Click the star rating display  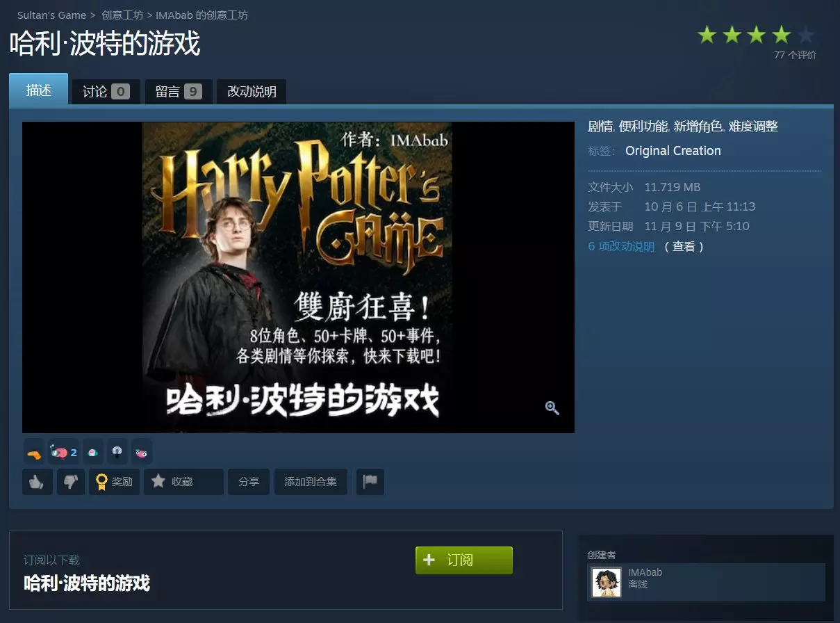coord(756,35)
